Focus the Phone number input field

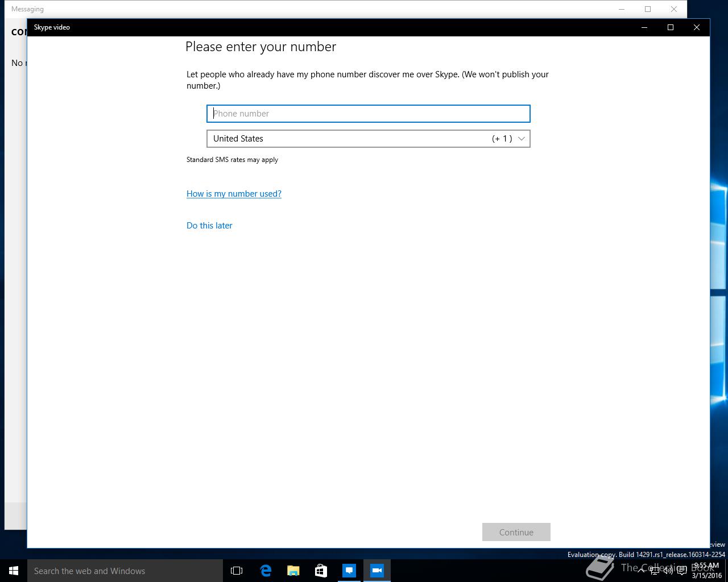(368, 114)
